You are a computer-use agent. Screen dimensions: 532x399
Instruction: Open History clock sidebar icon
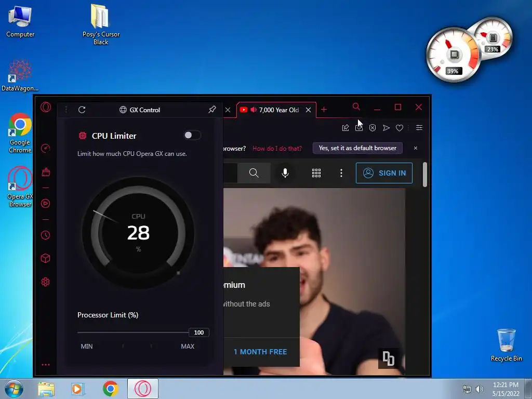46,235
